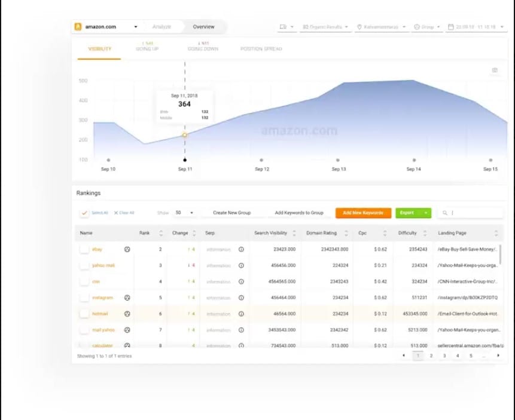The height and width of the screenshot is (420, 515).
Task: Open the Group dropdown
Action: click(427, 27)
